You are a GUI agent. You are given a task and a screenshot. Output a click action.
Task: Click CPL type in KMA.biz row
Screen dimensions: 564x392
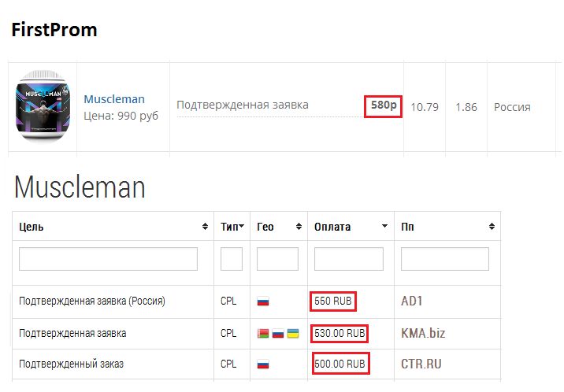pos(228,334)
